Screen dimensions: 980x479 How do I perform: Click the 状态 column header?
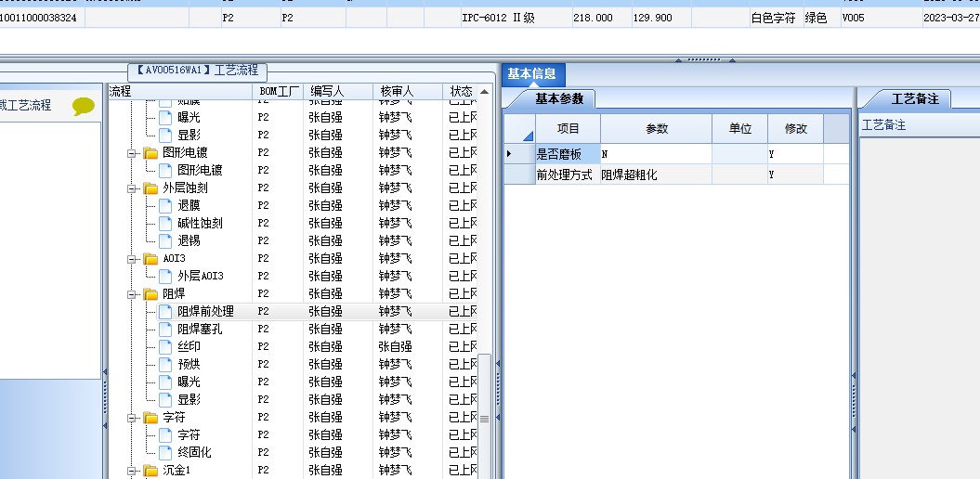coord(461,92)
